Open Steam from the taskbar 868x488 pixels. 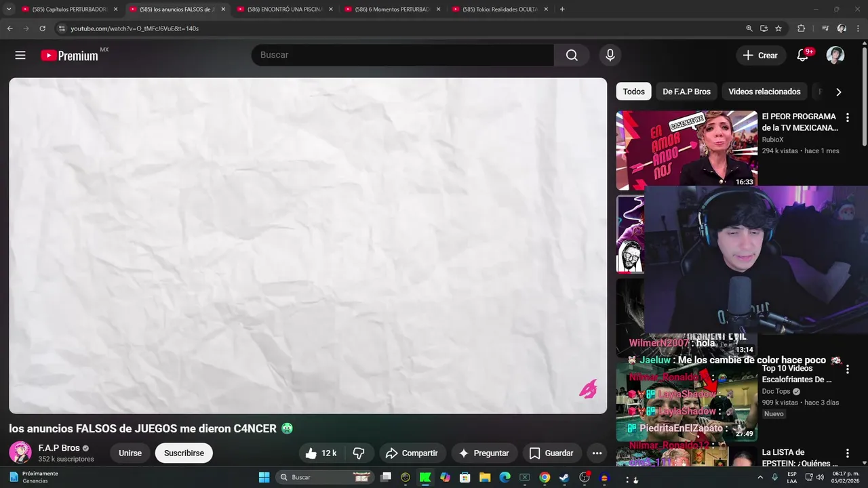coord(564,477)
